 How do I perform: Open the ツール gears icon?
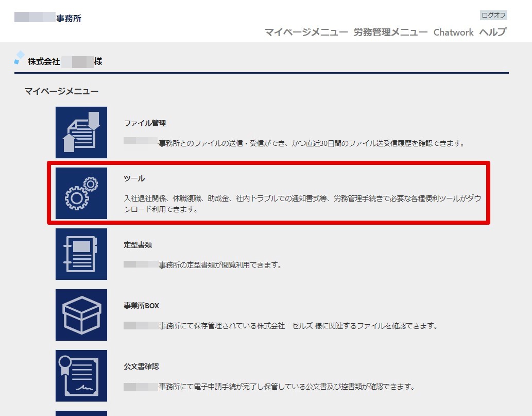click(x=81, y=193)
